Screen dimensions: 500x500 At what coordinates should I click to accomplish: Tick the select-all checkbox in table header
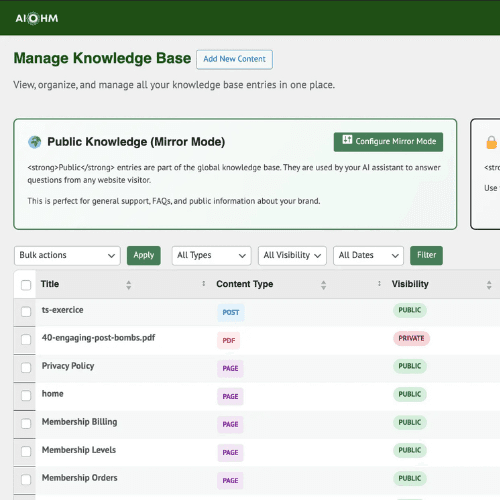tap(26, 285)
